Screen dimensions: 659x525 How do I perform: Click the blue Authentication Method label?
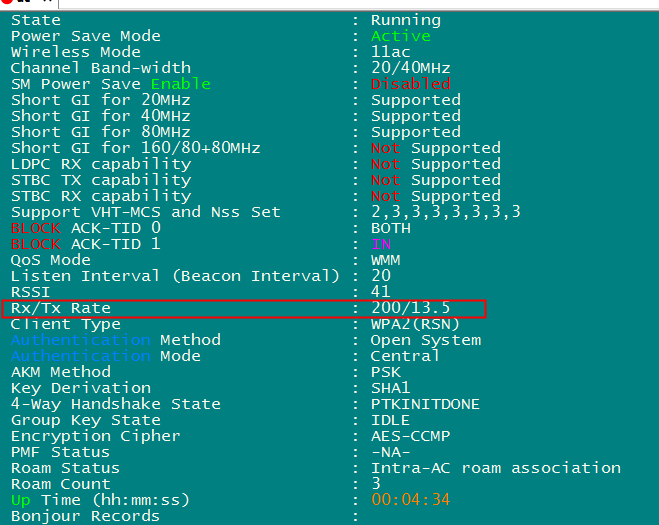pos(80,340)
